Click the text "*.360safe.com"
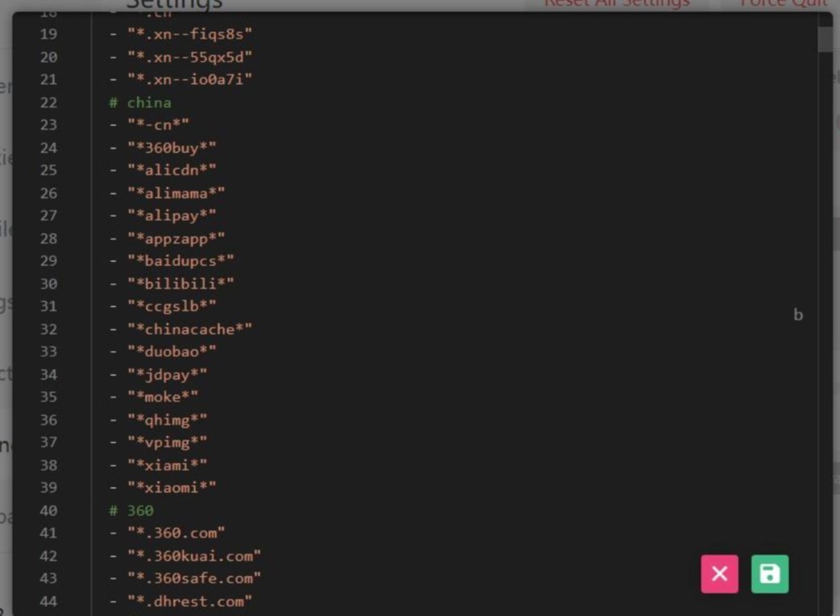The height and width of the screenshot is (616, 840). (194, 578)
